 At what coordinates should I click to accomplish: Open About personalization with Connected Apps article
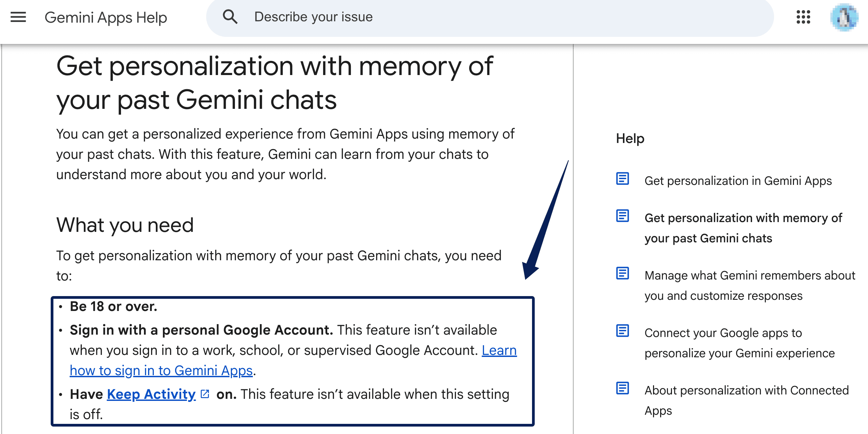click(x=747, y=401)
